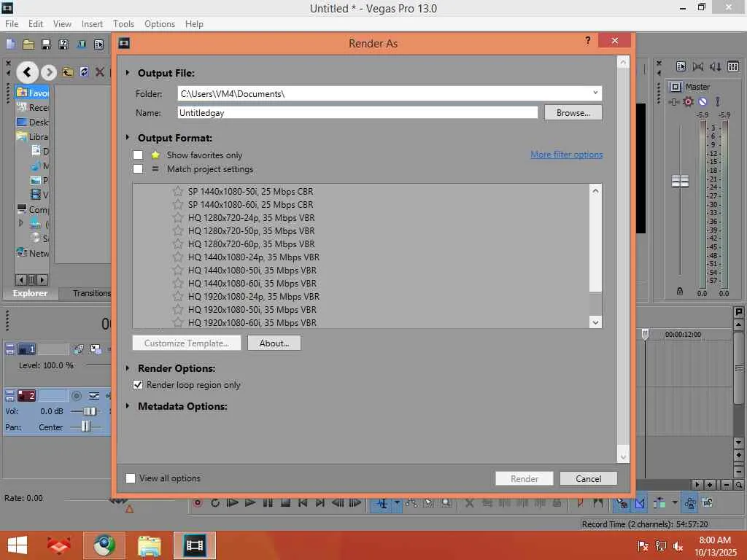Screen dimensions: 747x560
Task: Open the File menu
Action: (12, 24)
